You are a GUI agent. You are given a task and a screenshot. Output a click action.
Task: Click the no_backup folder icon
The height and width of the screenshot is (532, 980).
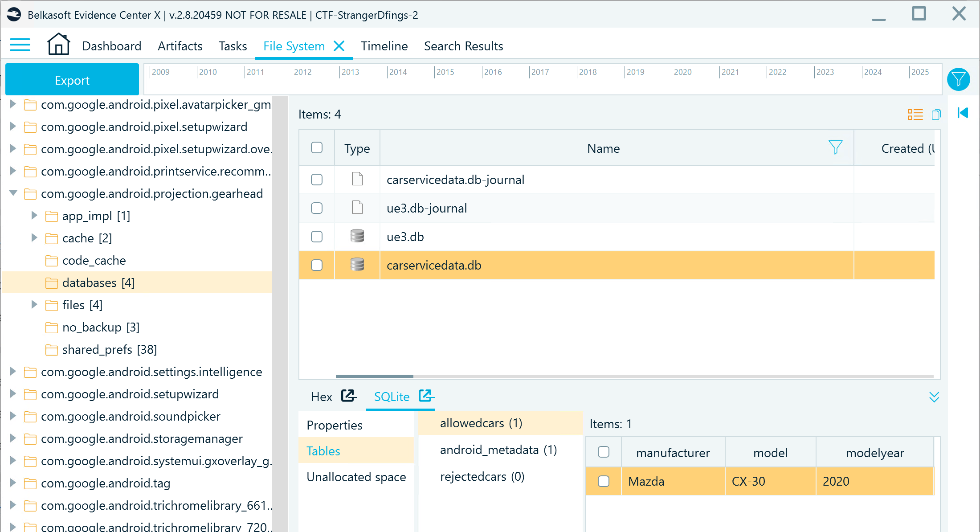click(52, 327)
